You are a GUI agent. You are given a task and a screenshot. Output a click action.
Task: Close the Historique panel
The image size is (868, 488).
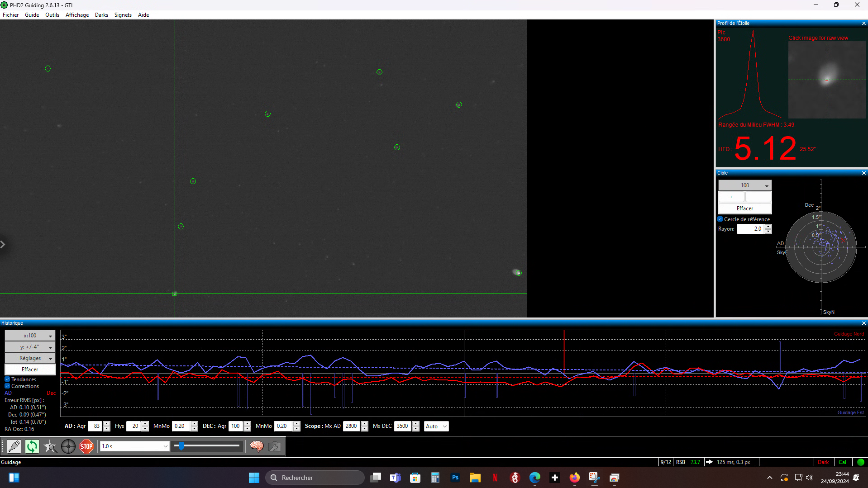click(x=863, y=323)
